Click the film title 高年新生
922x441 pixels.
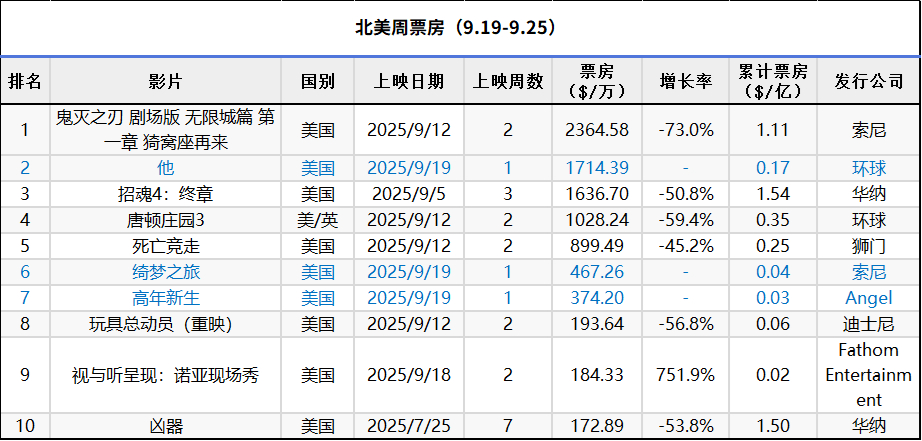click(x=165, y=298)
